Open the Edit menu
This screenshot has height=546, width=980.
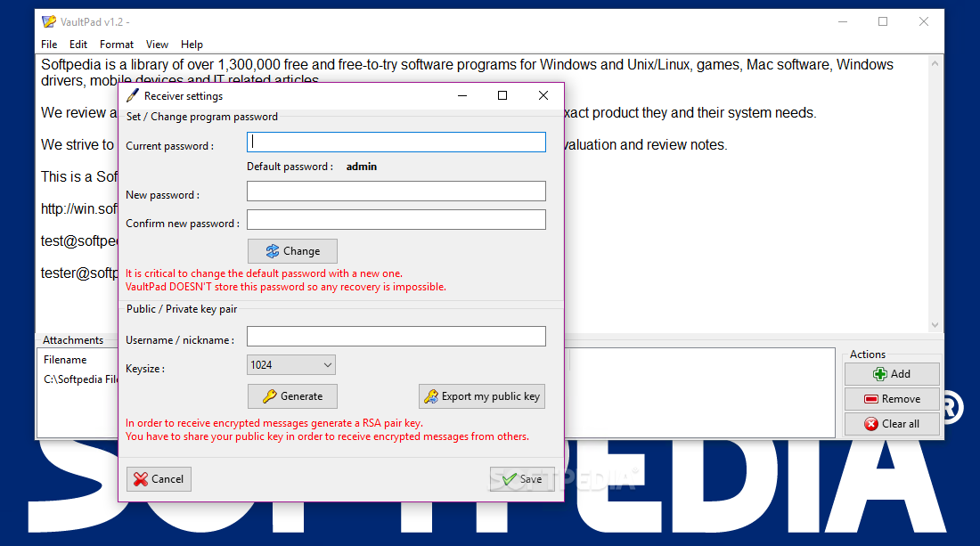point(78,45)
